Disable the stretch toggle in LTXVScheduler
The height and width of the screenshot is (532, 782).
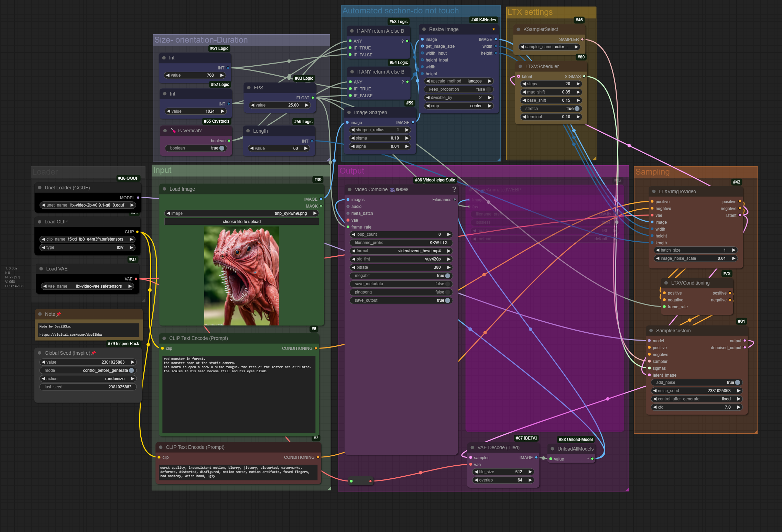577,109
